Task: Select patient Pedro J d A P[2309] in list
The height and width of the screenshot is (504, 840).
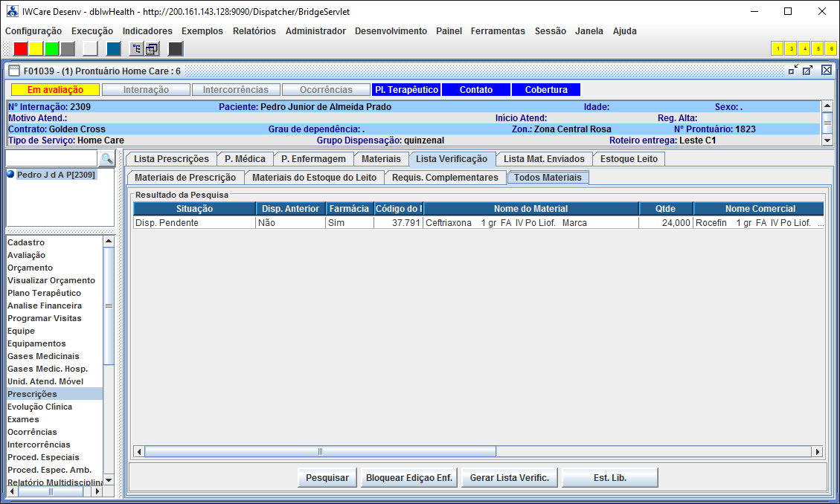Action: 56,175
